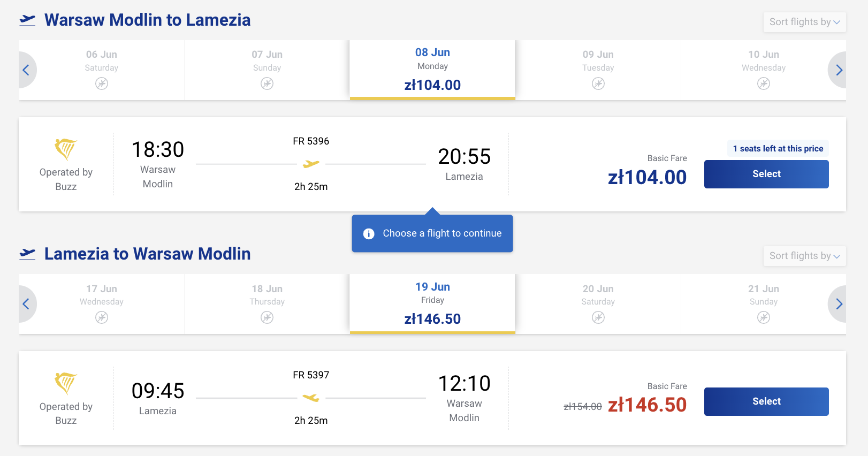This screenshot has height=456, width=868.
Task: Show earlier return dates with left arrow
Action: [x=26, y=304]
